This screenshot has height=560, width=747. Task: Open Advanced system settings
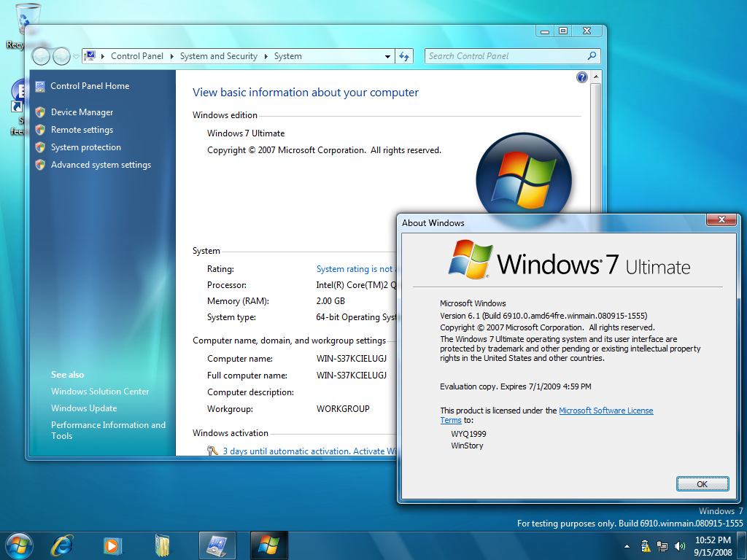[101, 165]
